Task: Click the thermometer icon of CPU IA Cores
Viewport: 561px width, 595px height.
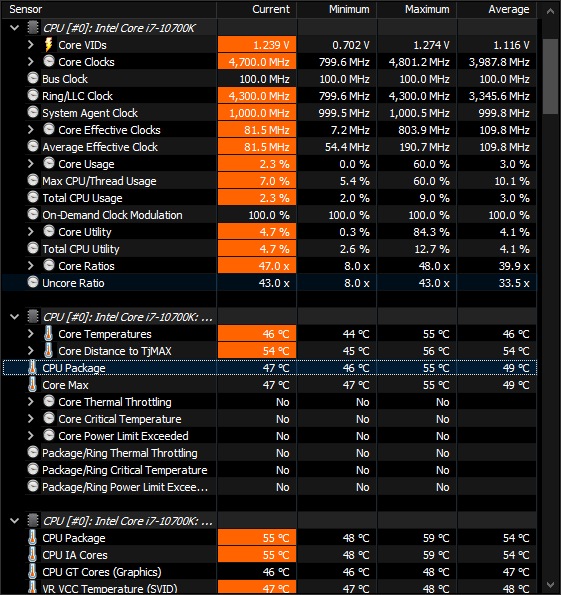Action: tap(33, 554)
